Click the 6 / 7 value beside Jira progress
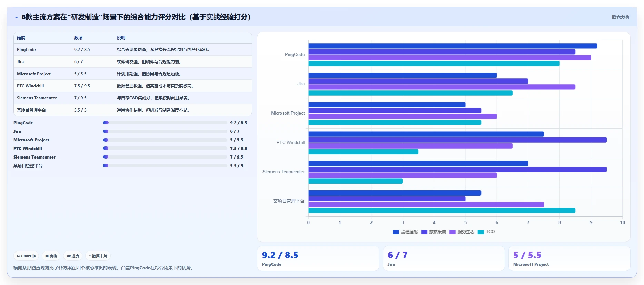This screenshot has width=644, height=285. coord(235,131)
